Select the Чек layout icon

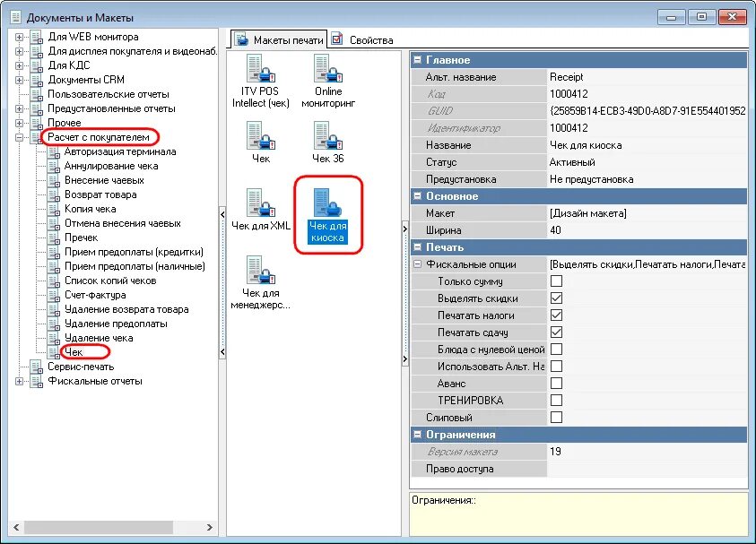click(259, 134)
